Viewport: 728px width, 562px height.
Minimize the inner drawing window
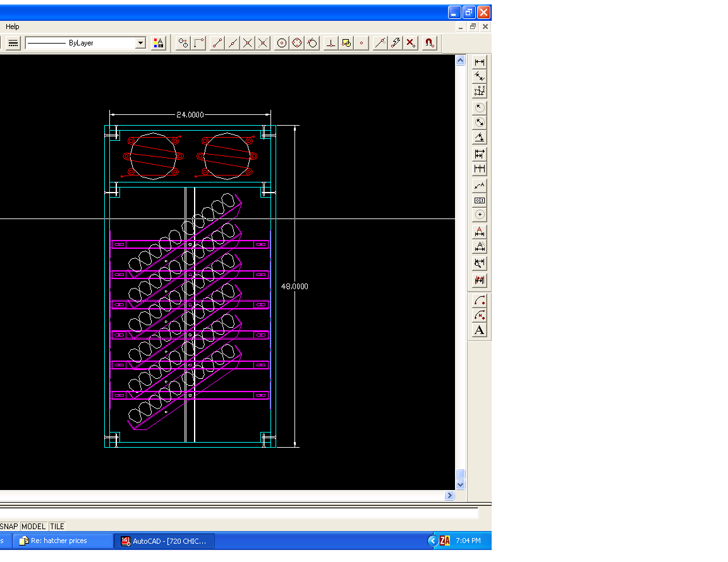pos(461,27)
